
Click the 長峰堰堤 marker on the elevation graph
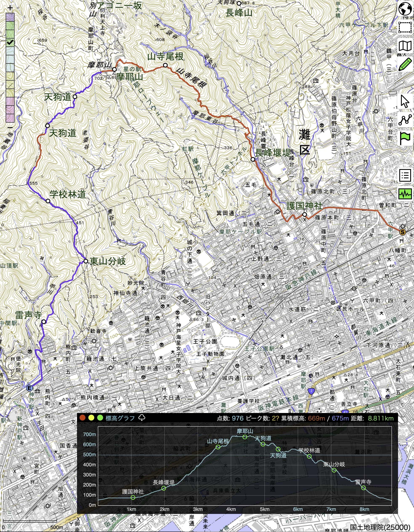coord(164,488)
